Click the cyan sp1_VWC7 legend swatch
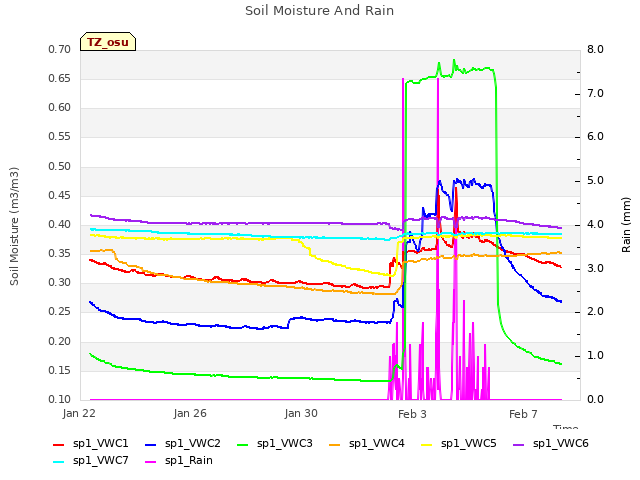Viewport: 640px width, 480px height. click(x=59, y=462)
